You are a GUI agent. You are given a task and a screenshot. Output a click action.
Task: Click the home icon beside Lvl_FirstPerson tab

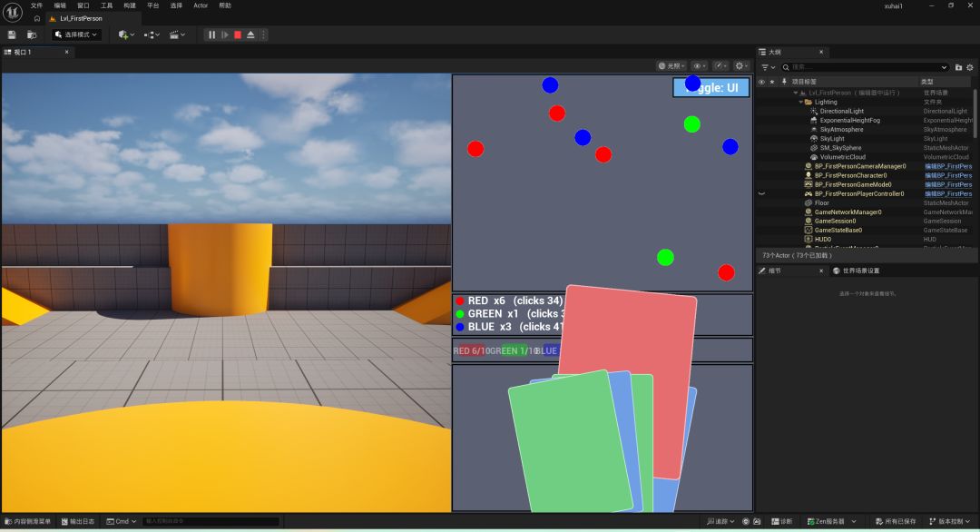tap(37, 19)
